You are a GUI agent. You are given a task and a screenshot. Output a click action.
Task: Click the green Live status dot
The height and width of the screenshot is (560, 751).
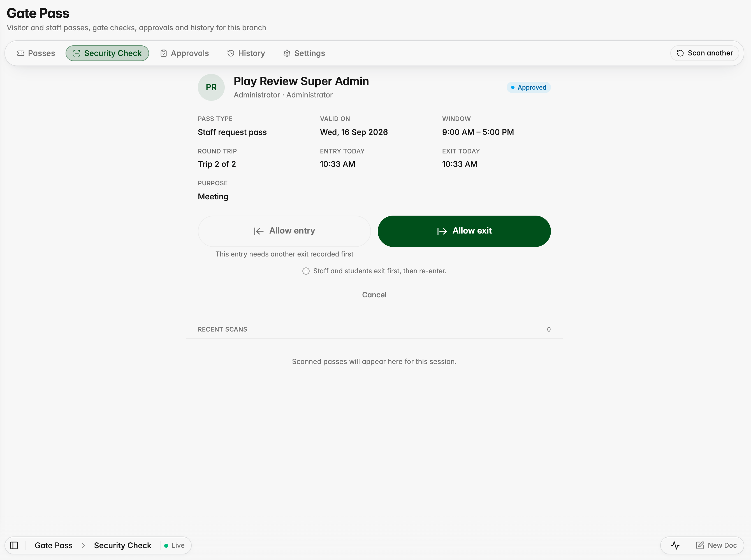coord(166,545)
